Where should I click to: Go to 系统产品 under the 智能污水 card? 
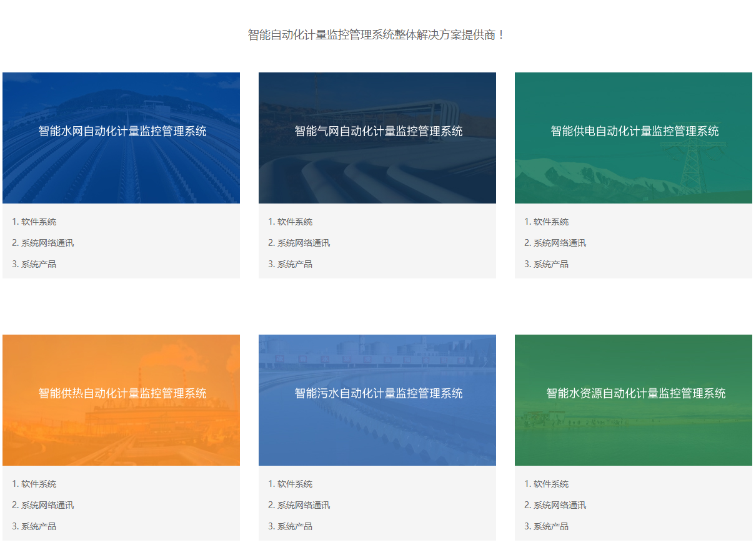(x=291, y=526)
